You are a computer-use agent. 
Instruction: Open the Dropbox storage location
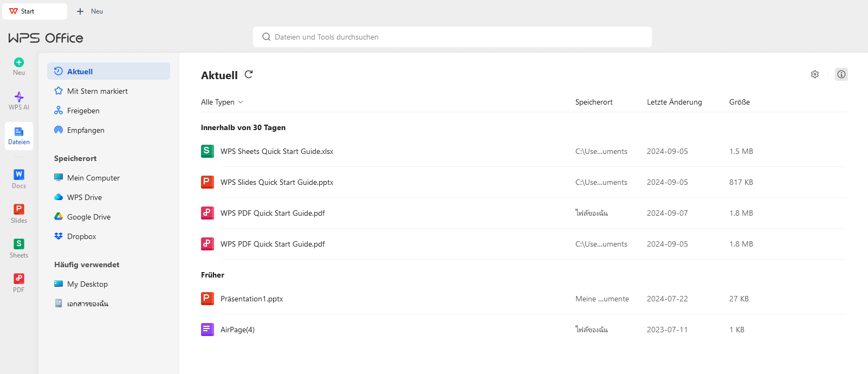82,236
